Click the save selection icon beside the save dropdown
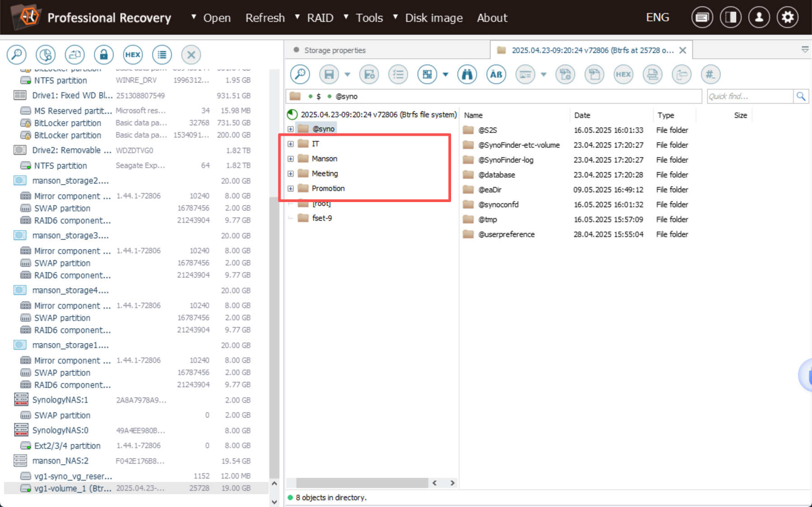This screenshot has width=812, height=507. 369,74
